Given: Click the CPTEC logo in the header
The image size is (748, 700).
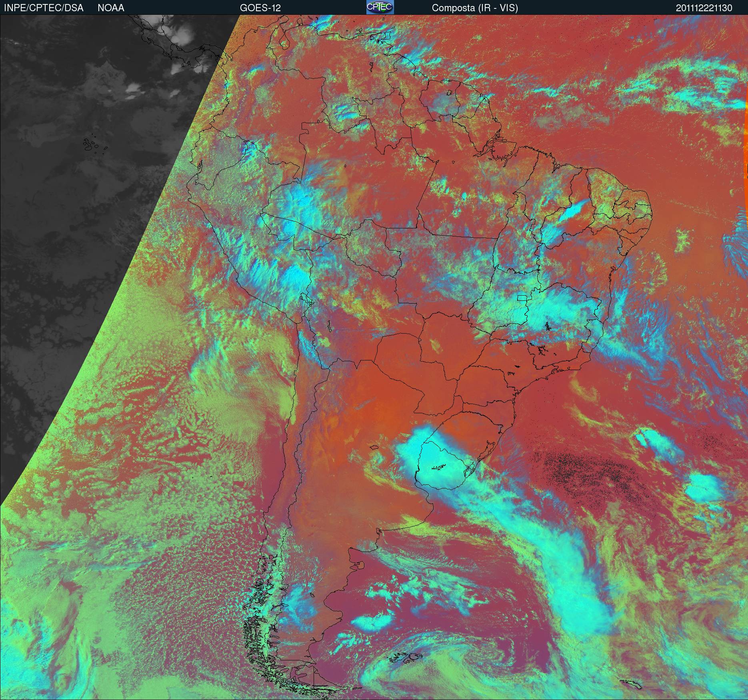Looking at the screenshot, I should pos(380,7).
